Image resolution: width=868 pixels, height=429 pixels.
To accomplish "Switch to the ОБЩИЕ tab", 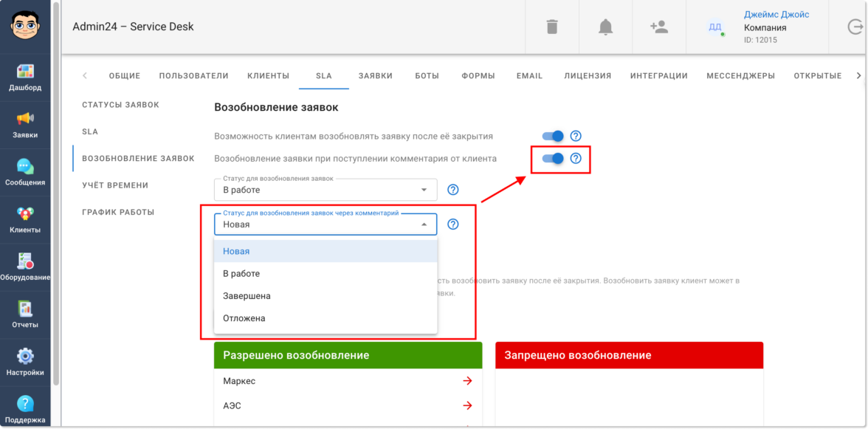I will pyautogui.click(x=125, y=76).
